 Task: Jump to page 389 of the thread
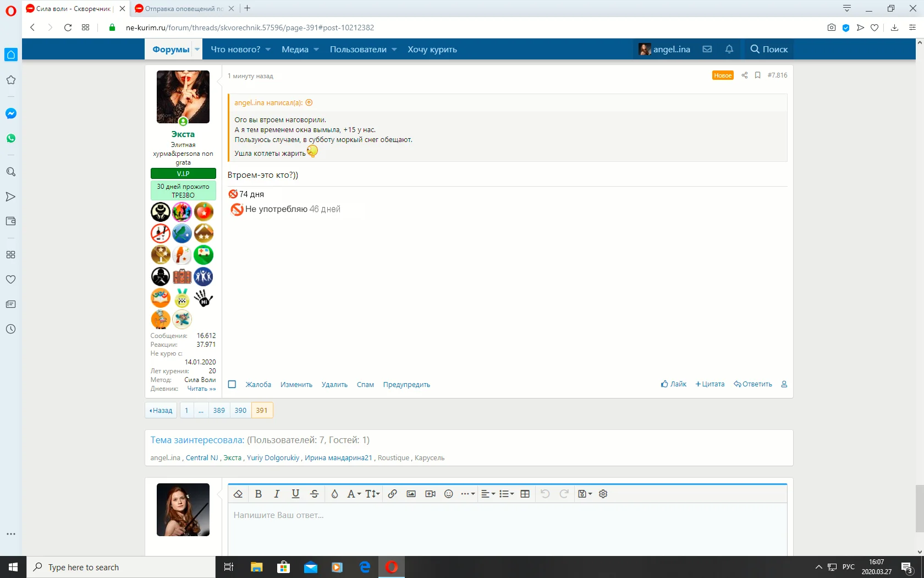(219, 410)
